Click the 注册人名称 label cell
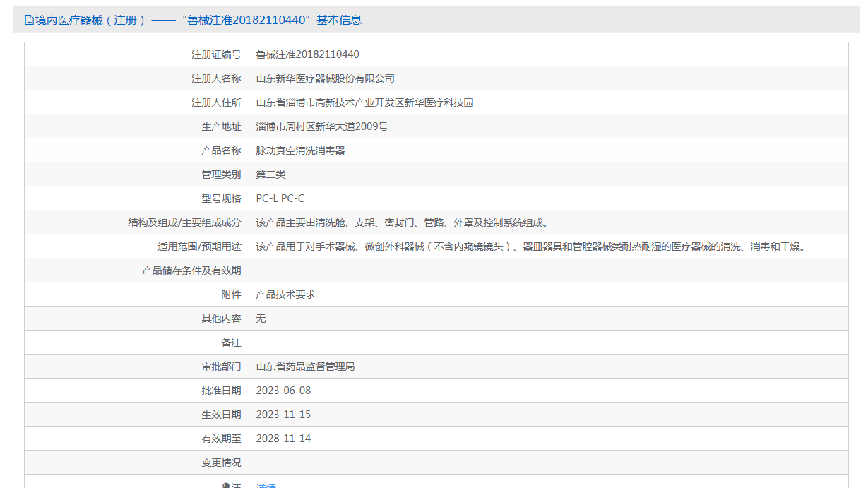This screenshot has width=868, height=488. (x=137, y=78)
